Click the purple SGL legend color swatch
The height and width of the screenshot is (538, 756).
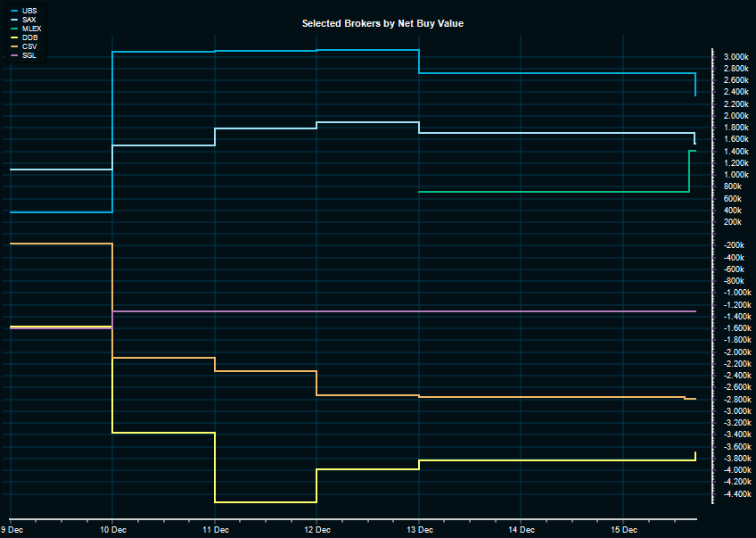14,55
